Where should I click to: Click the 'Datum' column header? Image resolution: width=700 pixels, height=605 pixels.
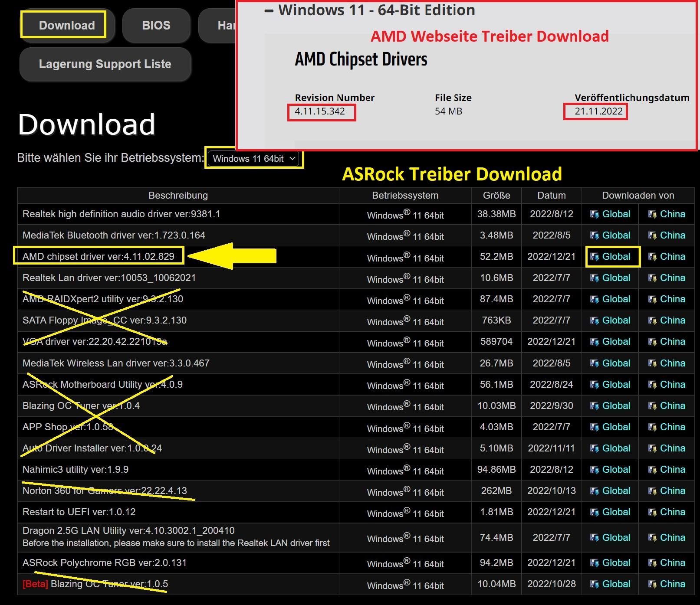click(x=552, y=196)
